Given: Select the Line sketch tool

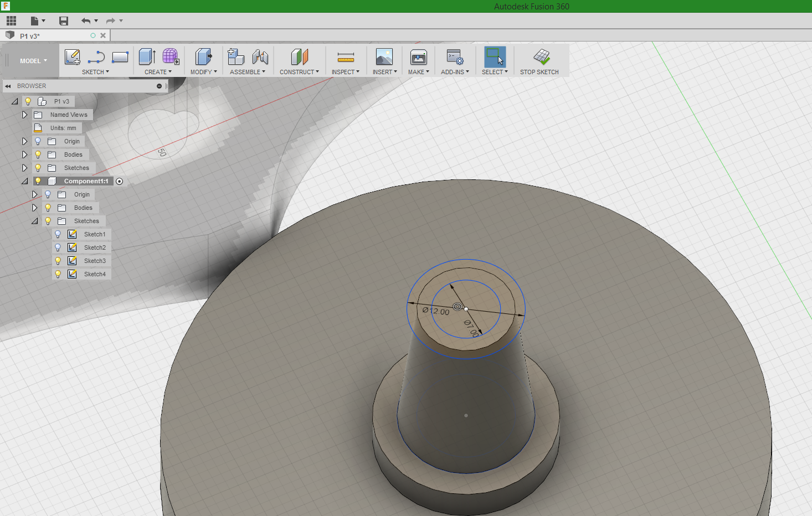Looking at the screenshot, I should (x=96, y=57).
